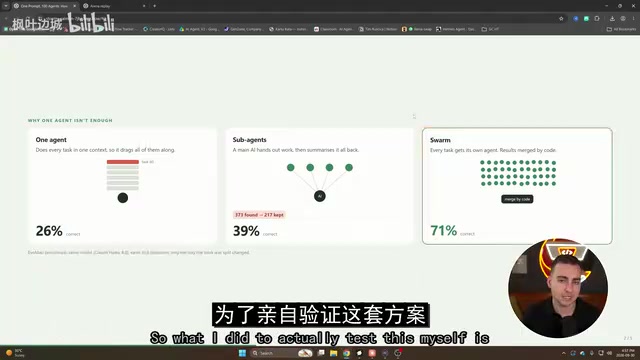Show hidden system tray icons chevron
This screenshot has height=360, width=640.
coord(564,353)
